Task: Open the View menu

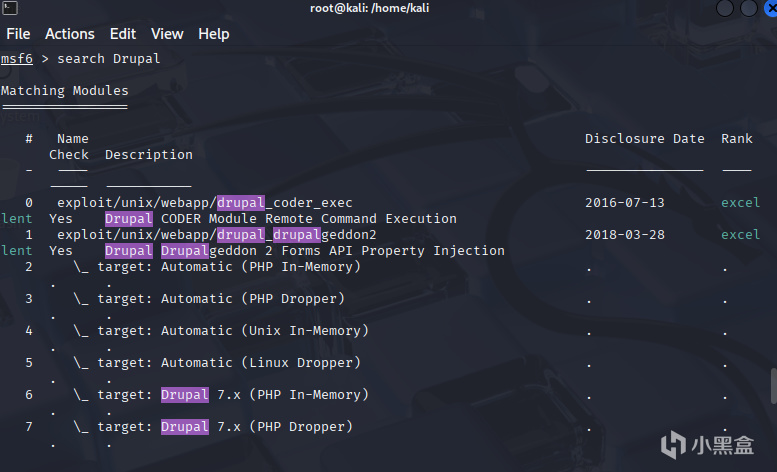Action: click(167, 34)
